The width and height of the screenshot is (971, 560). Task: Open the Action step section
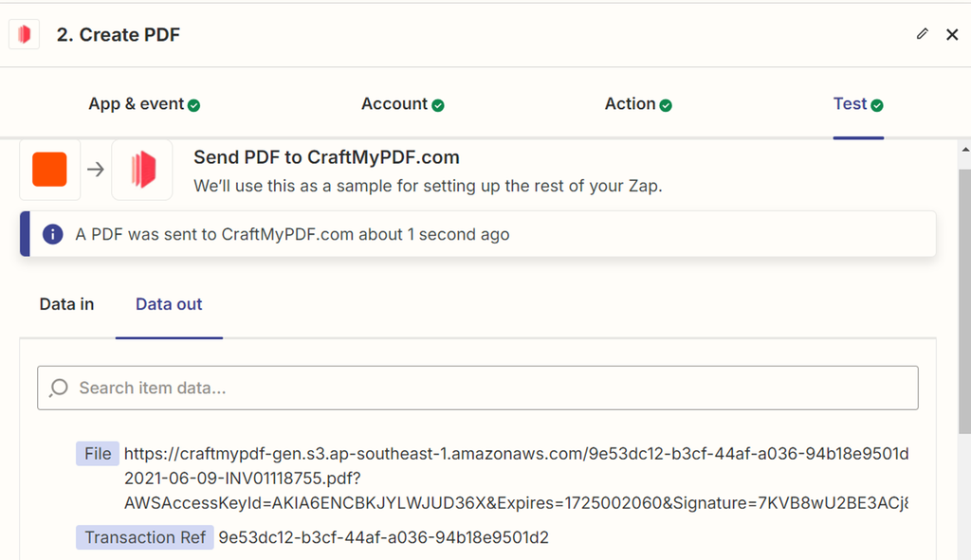[x=630, y=104]
